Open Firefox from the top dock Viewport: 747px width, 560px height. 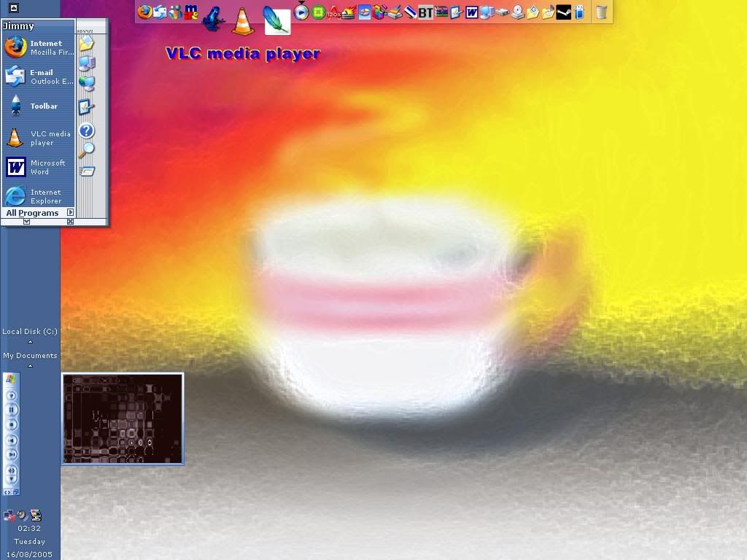(x=144, y=12)
